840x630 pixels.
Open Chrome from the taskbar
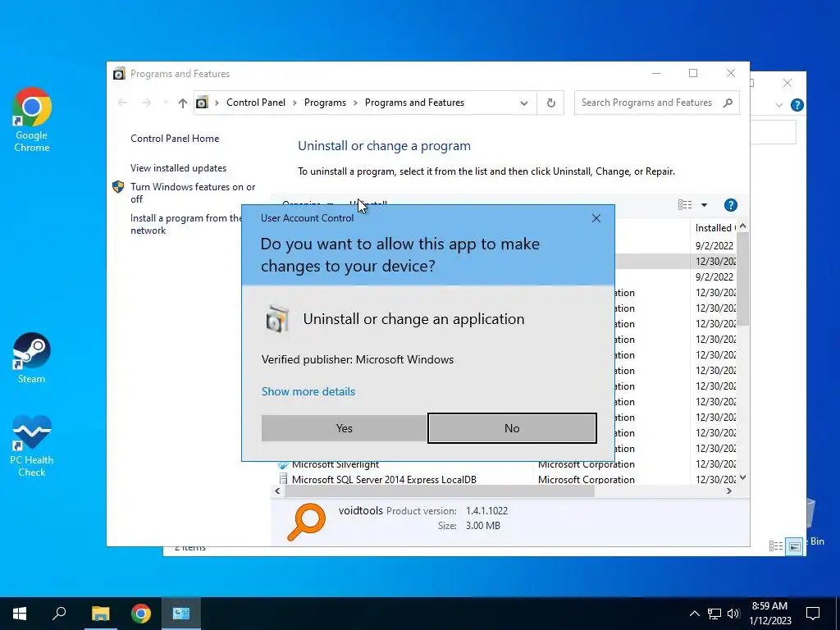coord(141,614)
